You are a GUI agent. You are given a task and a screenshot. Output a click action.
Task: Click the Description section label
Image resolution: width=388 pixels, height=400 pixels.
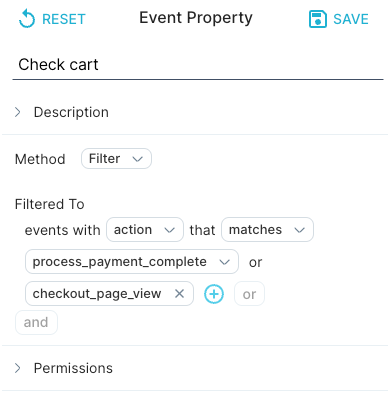[71, 112]
